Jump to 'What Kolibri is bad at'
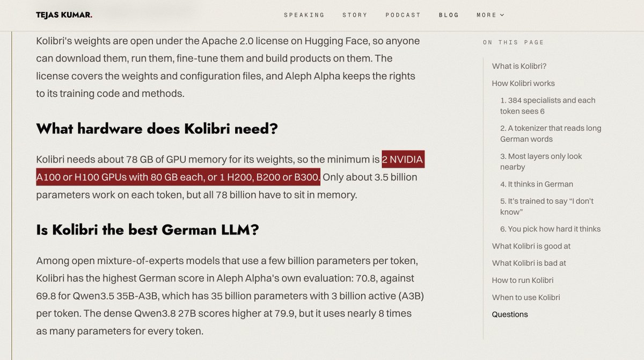Screen dimensions: 644x360 [x=529, y=263]
